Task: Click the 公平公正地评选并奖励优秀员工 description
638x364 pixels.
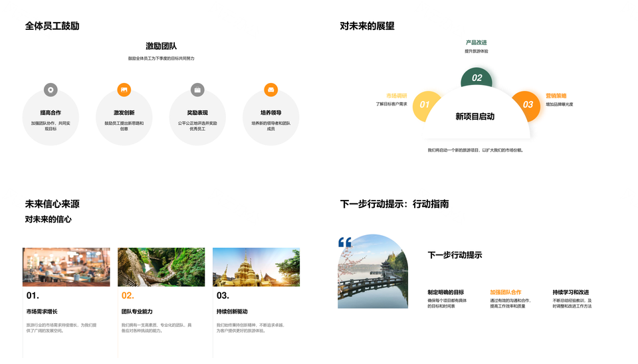Action: point(197,126)
